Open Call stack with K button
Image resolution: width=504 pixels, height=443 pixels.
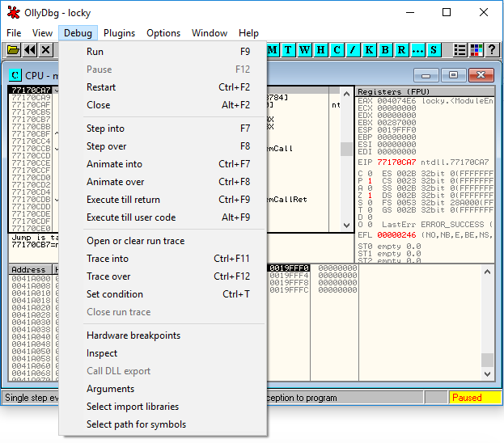pos(369,50)
